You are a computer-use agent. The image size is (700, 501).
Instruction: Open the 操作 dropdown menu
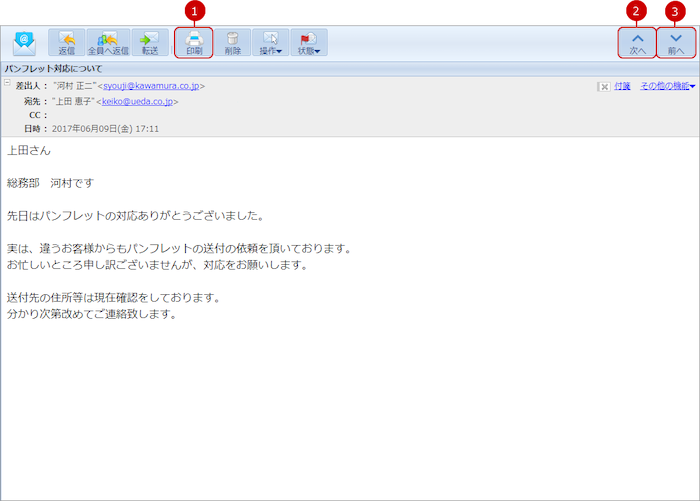pyautogui.click(x=270, y=42)
